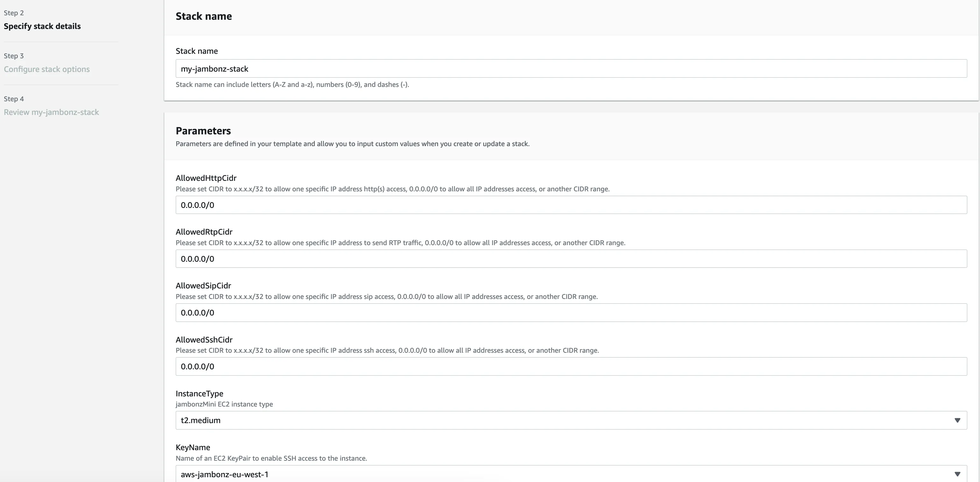Click the AllowedRtpCidr RTP traffic description
980x482 pixels.
(x=401, y=243)
